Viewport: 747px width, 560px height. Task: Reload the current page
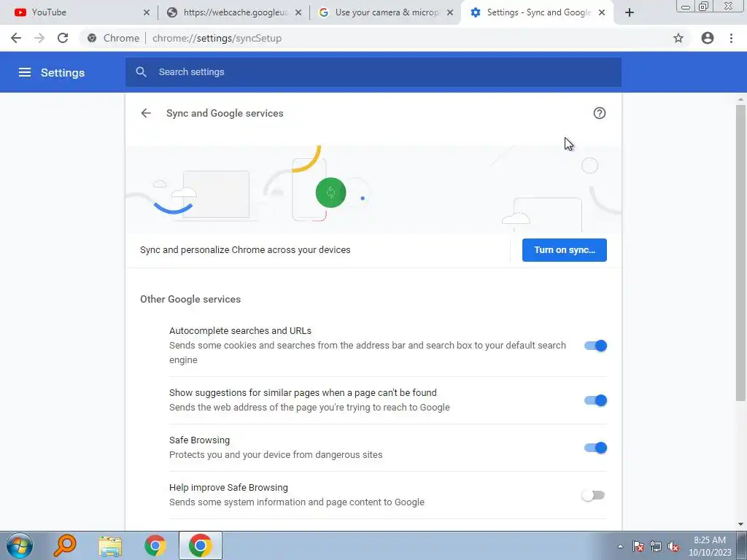63,38
